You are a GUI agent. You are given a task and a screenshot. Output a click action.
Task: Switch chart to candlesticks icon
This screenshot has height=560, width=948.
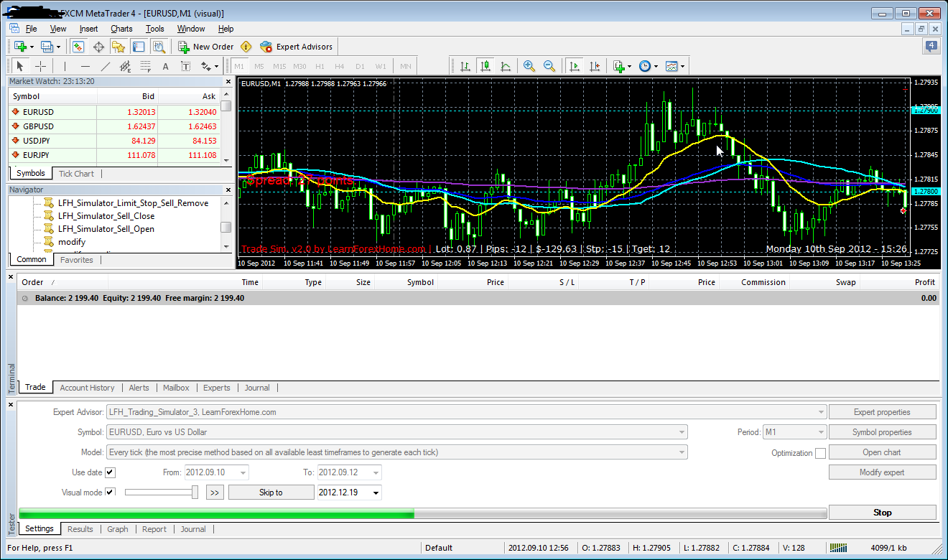click(485, 66)
